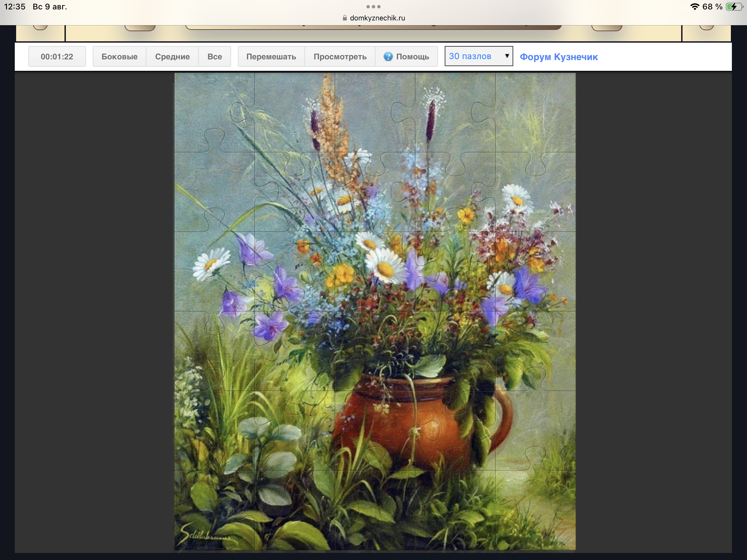Tap the battery status icon
Viewport: 747px width, 560px height.
coord(735,7)
